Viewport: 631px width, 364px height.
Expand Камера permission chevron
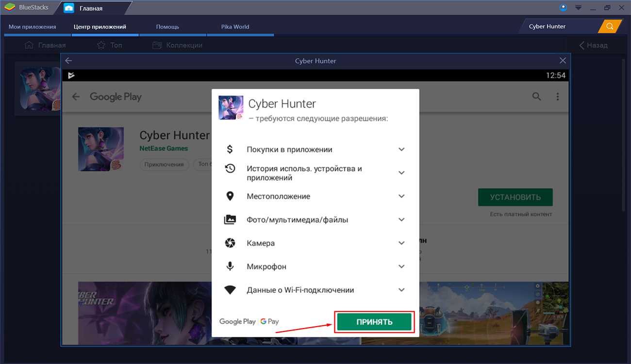point(401,243)
